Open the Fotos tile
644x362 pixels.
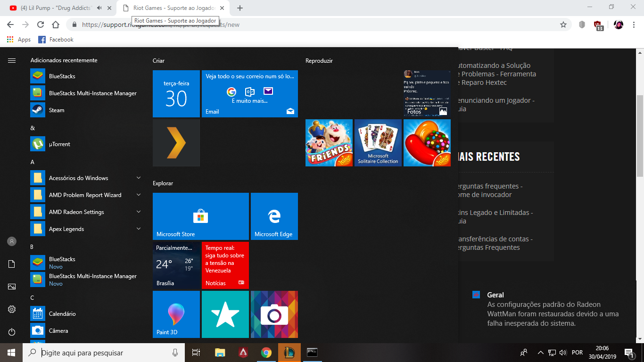427,94
